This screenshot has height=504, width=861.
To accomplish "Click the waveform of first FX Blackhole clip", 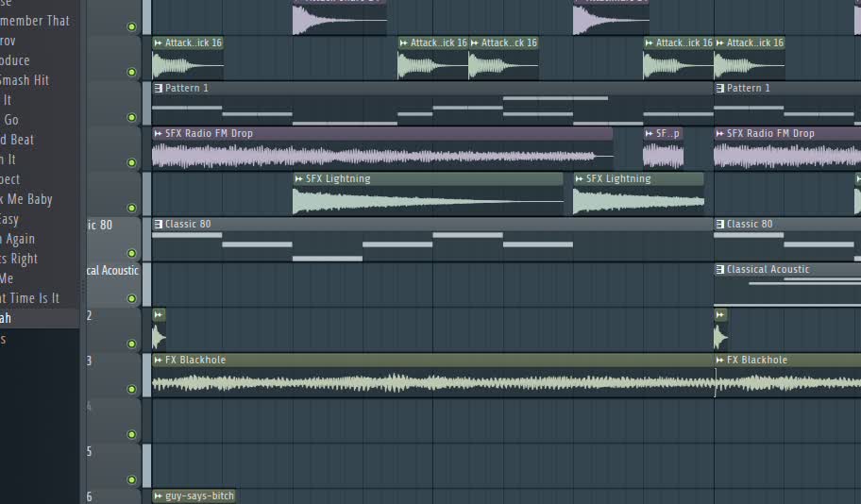I will tap(432, 382).
